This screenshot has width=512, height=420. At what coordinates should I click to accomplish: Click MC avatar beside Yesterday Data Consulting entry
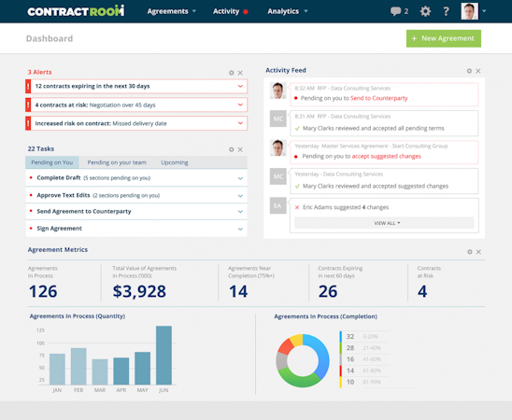pos(277,176)
